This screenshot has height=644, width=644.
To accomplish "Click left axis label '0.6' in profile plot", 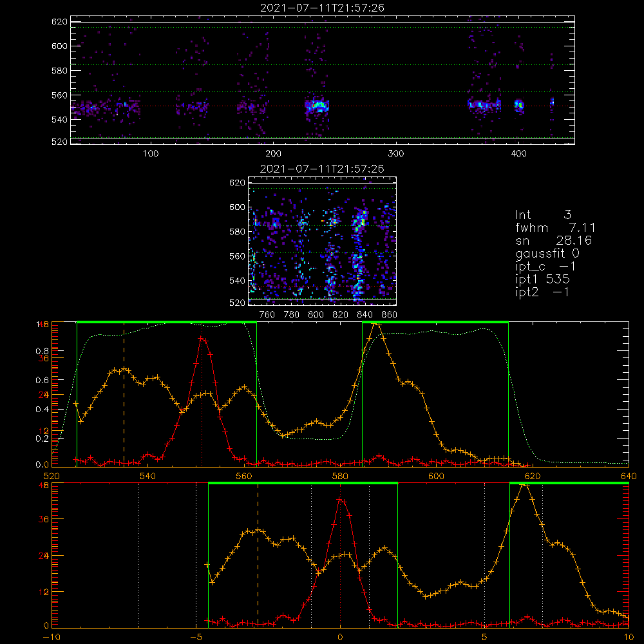I will pos(42,381).
